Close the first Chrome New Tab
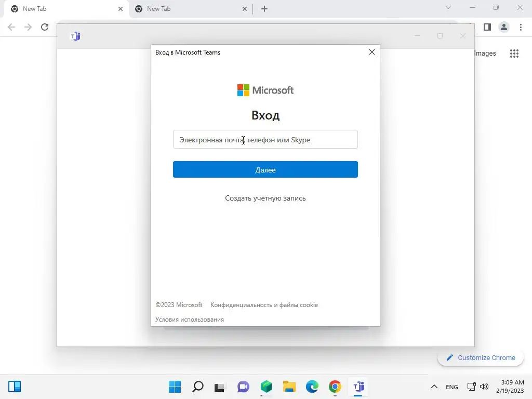 121,9
